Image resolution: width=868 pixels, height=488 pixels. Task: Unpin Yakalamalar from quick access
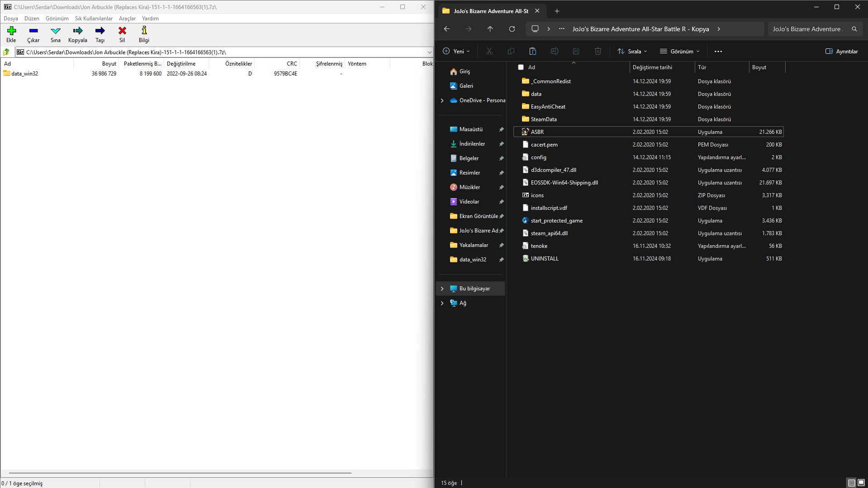501,245
